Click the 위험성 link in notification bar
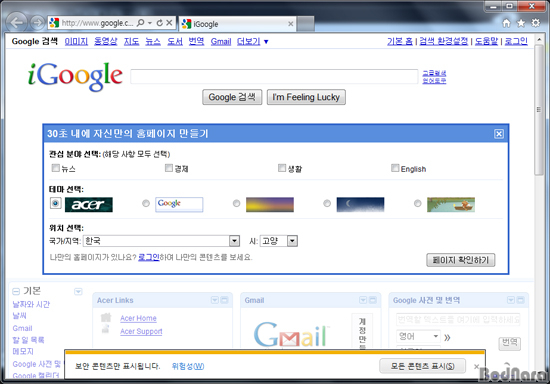 click(x=188, y=366)
